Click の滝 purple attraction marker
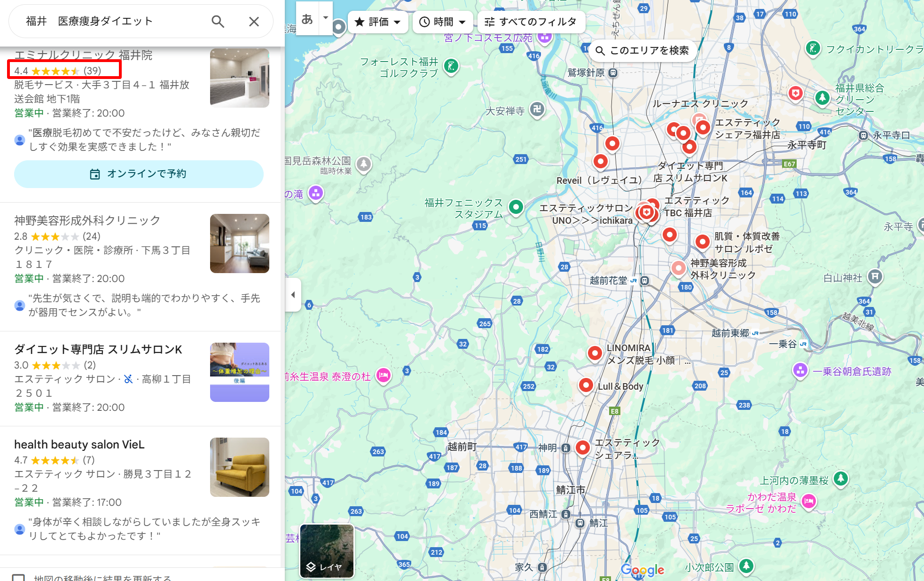Image resolution: width=924 pixels, height=581 pixels. pos(316,193)
